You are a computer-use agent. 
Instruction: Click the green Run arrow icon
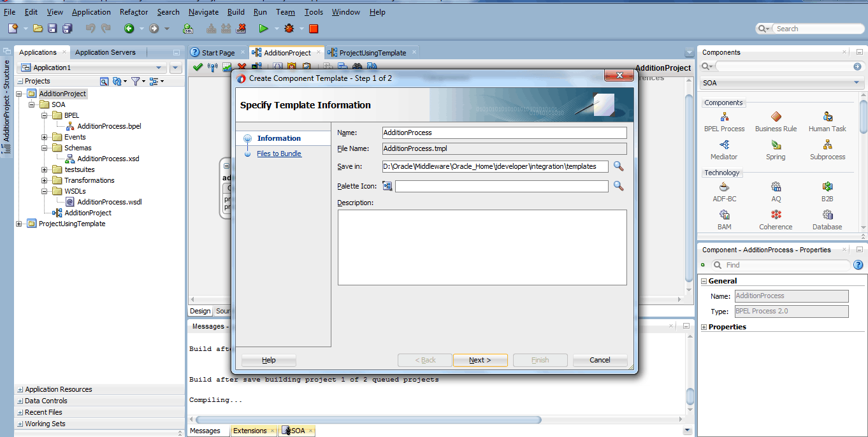pos(263,29)
